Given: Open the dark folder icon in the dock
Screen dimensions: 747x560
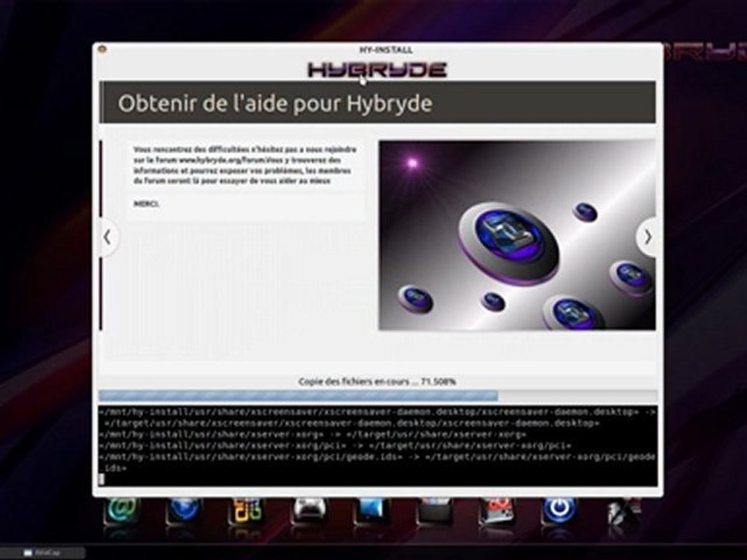Looking at the screenshot, I should click(434, 512).
